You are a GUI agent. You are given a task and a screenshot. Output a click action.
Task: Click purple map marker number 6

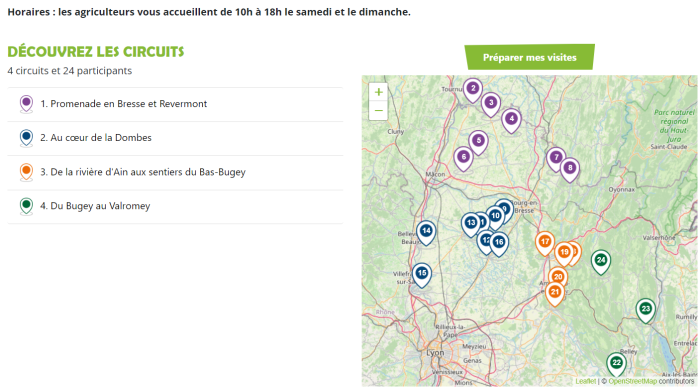pos(463,158)
